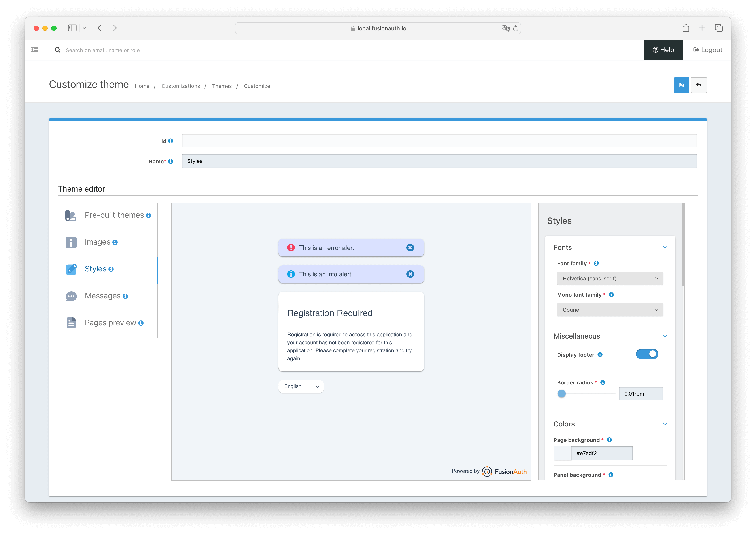Click the Messages speech bubble icon

coord(71,296)
